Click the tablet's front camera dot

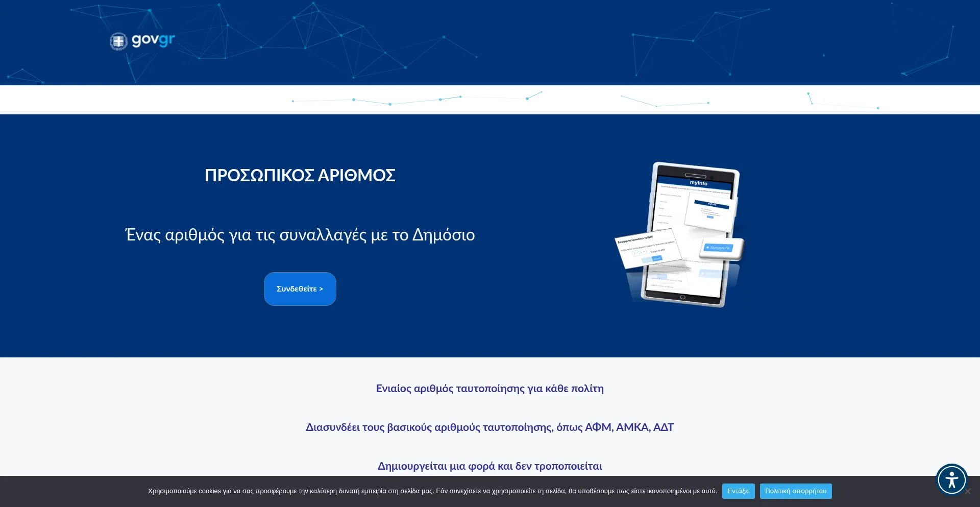pos(712,177)
